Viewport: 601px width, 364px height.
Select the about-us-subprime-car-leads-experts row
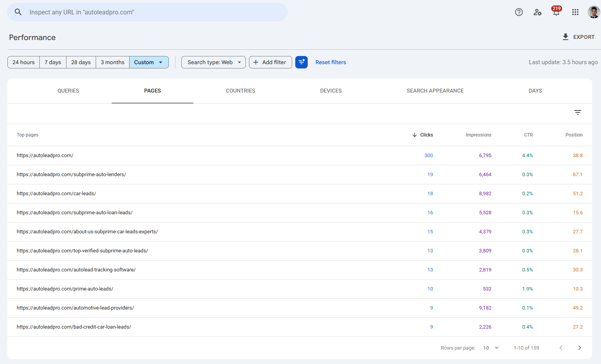(x=300, y=232)
